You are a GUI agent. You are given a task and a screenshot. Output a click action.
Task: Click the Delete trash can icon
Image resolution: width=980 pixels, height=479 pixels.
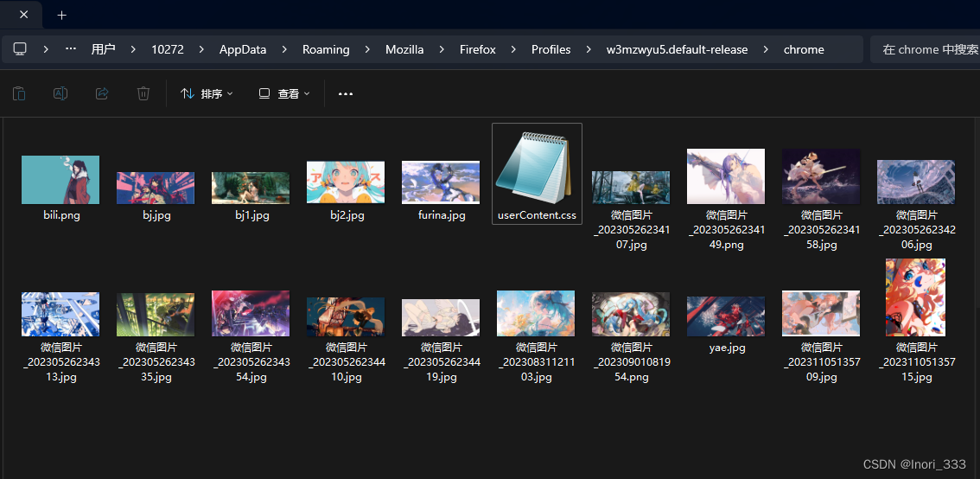point(143,93)
